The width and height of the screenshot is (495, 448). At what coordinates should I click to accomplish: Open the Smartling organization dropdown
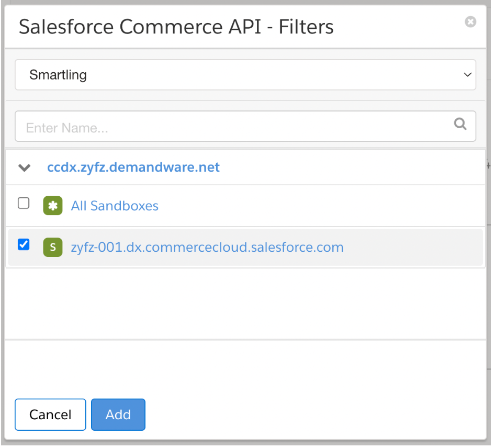pos(245,75)
